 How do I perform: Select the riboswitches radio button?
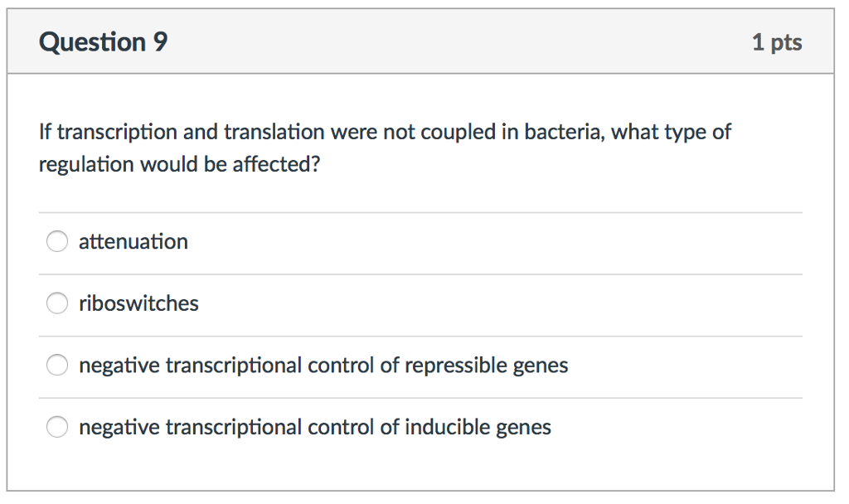pyautogui.click(x=56, y=303)
